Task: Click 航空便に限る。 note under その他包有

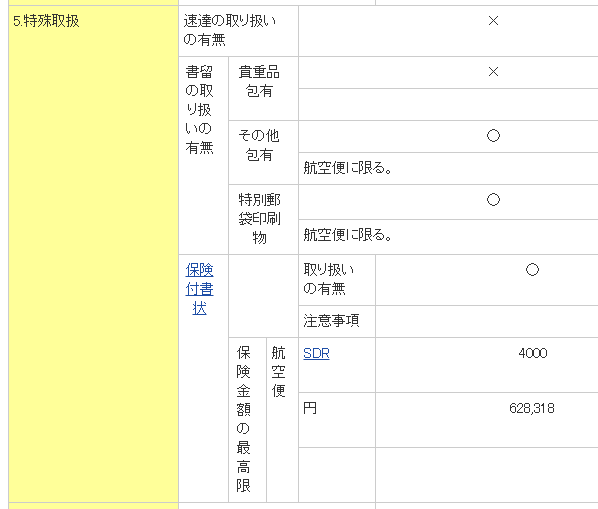Action: pyautogui.click(x=347, y=168)
